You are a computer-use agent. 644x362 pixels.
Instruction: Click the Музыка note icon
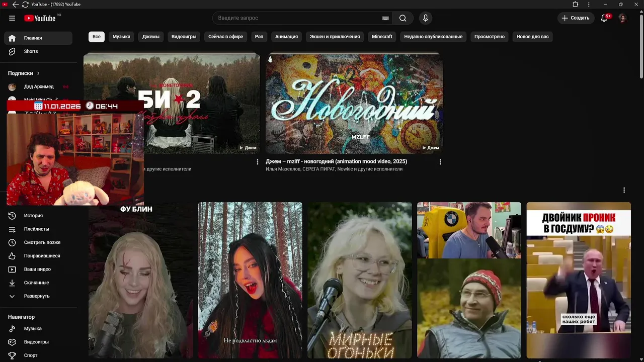pyautogui.click(x=12, y=328)
